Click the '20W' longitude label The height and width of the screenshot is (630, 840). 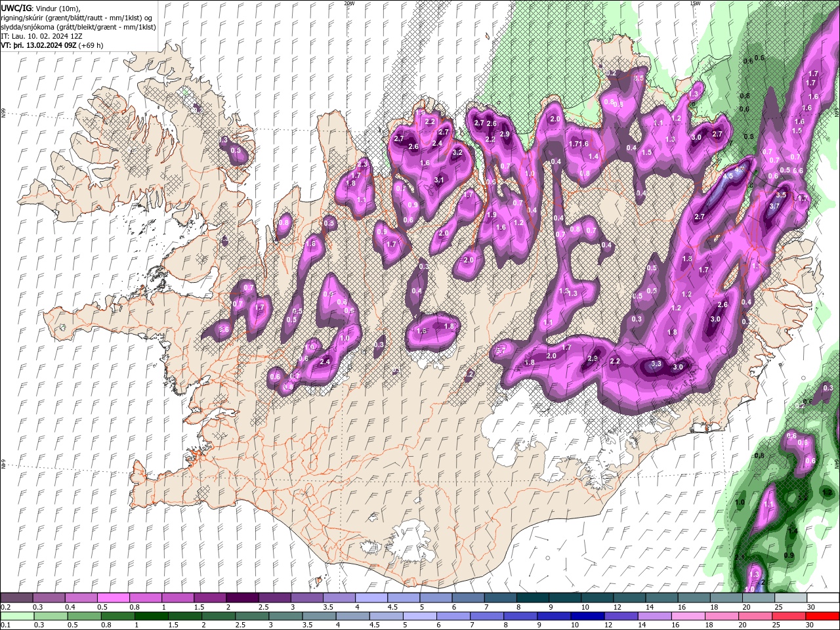point(349,3)
